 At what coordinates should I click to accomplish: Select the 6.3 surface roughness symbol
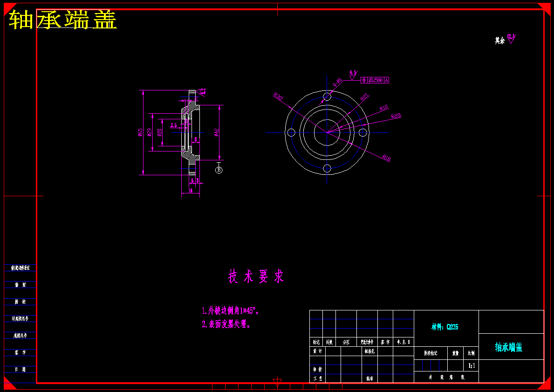[x=353, y=75]
